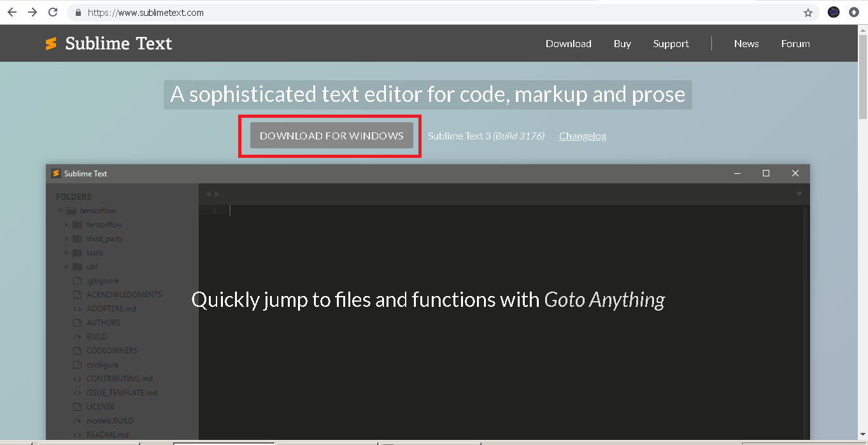
Task: Expand the third_party folder
Action: 67,238
